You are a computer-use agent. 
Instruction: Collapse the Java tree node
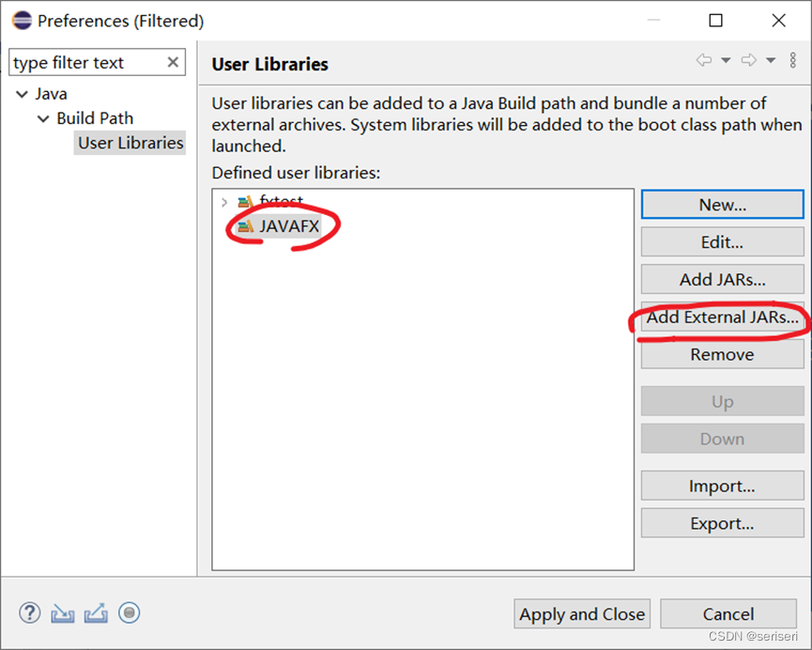22,94
